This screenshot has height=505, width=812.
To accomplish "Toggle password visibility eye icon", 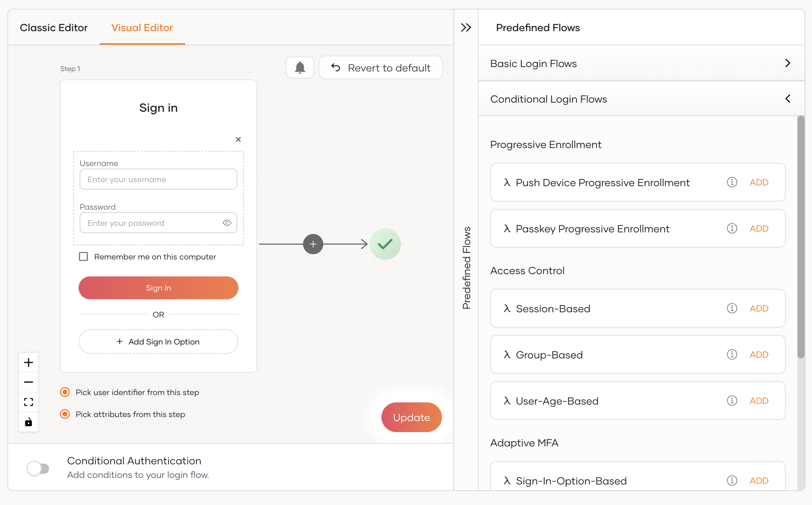I will click(x=227, y=223).
